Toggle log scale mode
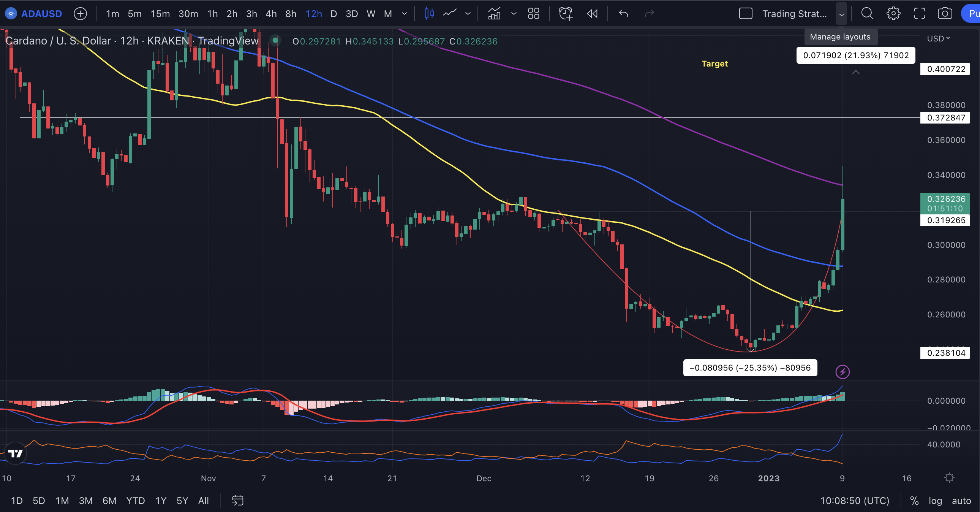Image resolution: width=980 pixels, height=512 pixels. pos(935,501)
